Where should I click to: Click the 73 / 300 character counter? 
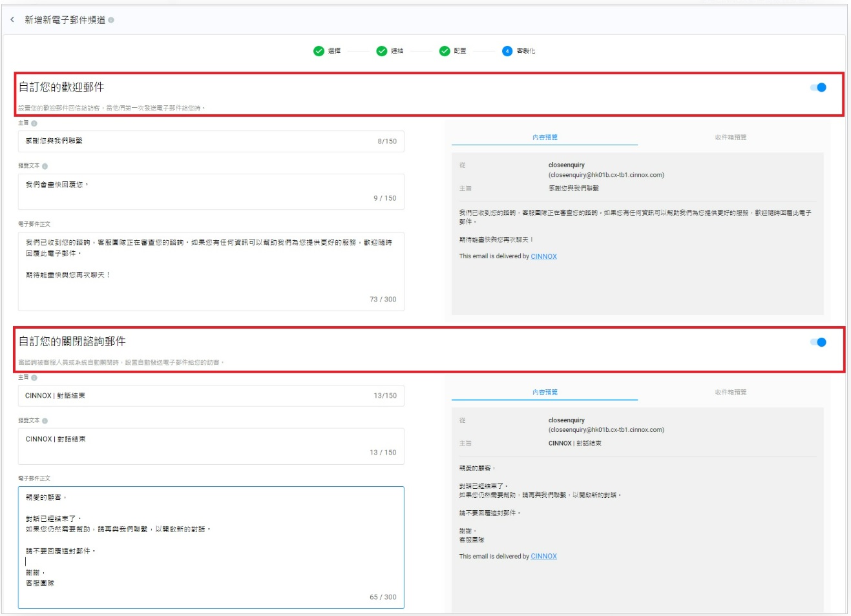pyautogui.click(x=383, y=300)
